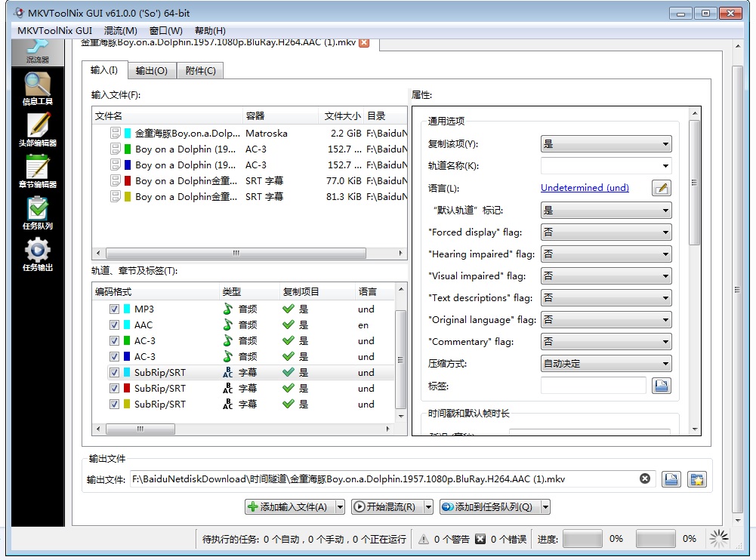Toggle the AAC track checkbox
The image size is (756, 560).
coord(114,325)
